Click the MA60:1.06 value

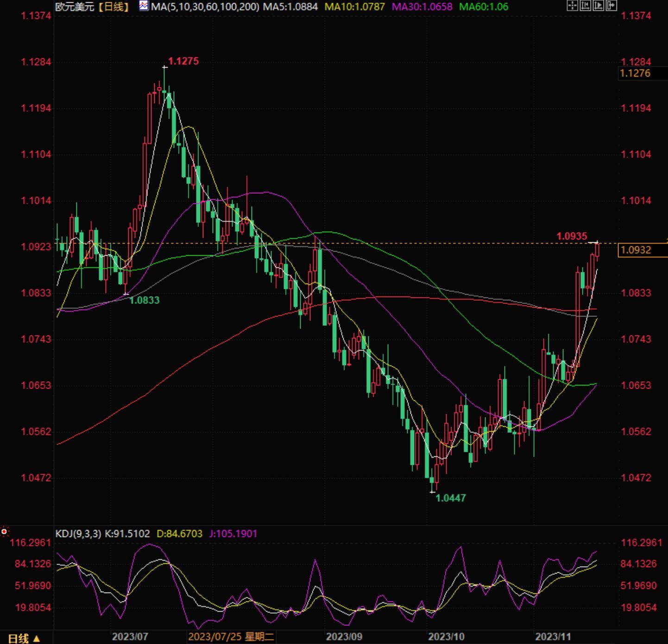pos(484,6)
